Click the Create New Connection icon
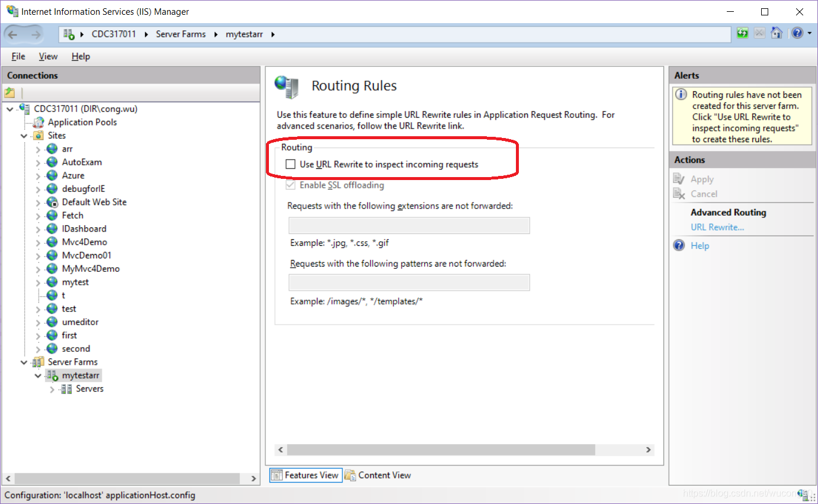 pos(9,92)
